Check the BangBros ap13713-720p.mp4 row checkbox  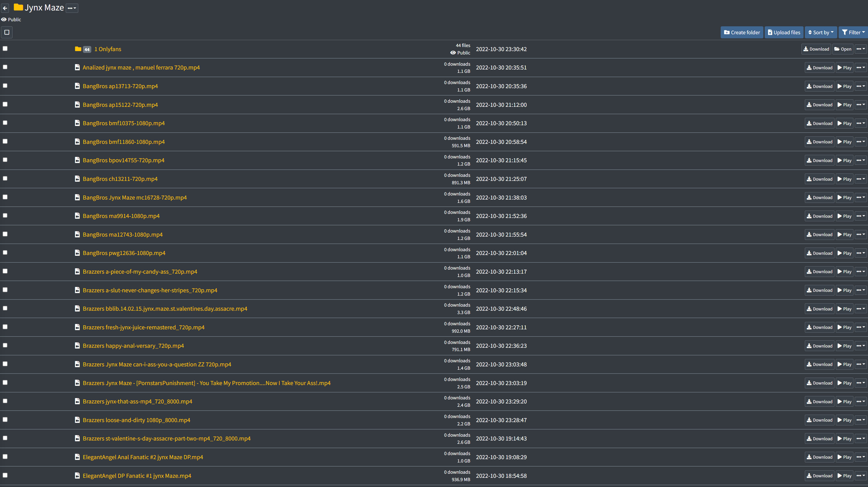point(5,86)
